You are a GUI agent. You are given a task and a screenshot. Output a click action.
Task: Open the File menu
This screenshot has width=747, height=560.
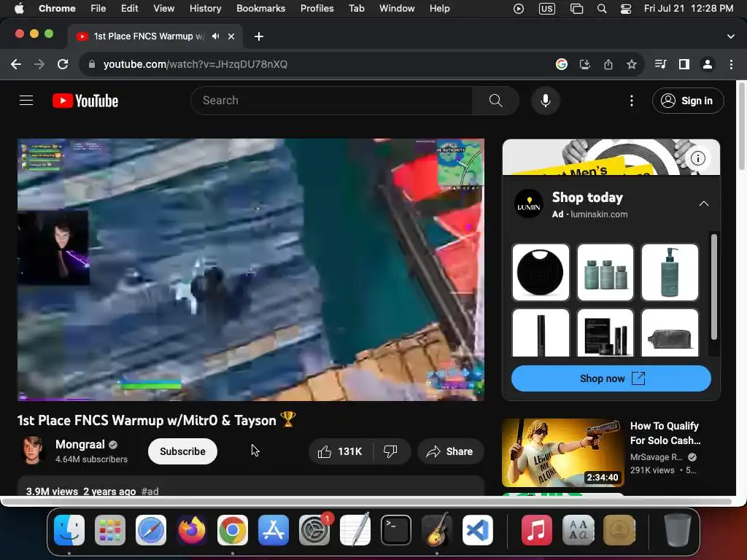pos(98,9)
